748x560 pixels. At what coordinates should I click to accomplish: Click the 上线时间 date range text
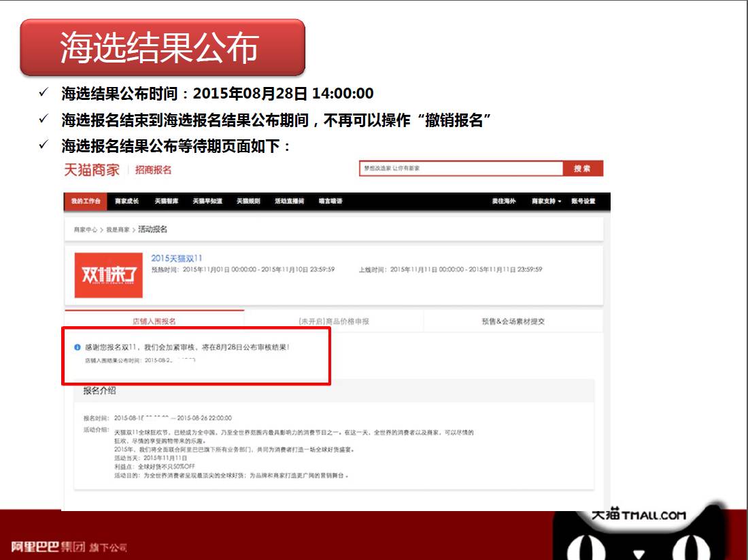point(450,269)
